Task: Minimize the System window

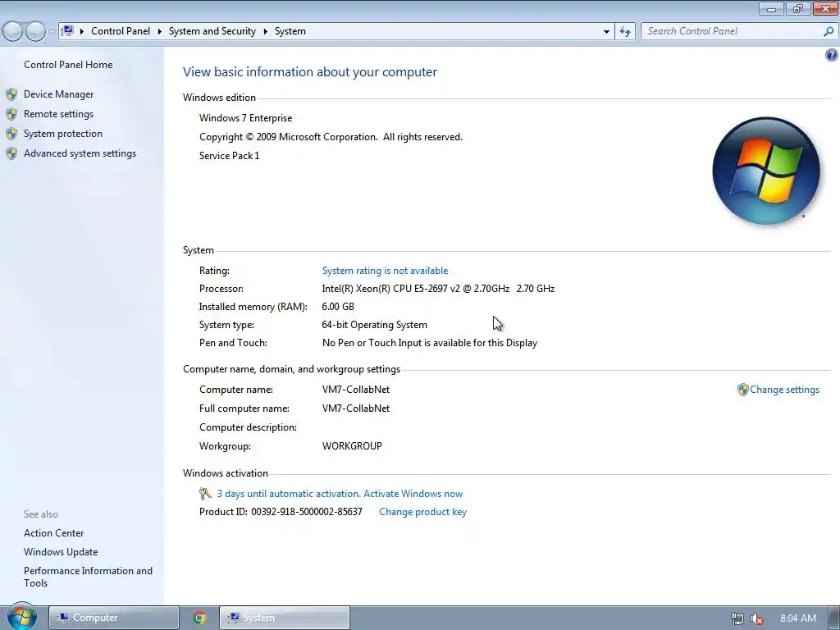Action: [771, 8]
